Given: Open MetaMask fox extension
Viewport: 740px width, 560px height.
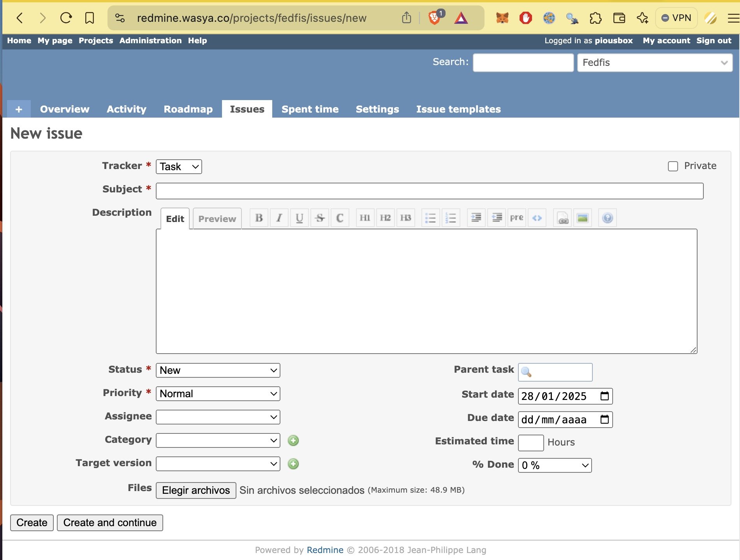Looking at the screenshot, I should pyautogui.click(x=502, y=18).
